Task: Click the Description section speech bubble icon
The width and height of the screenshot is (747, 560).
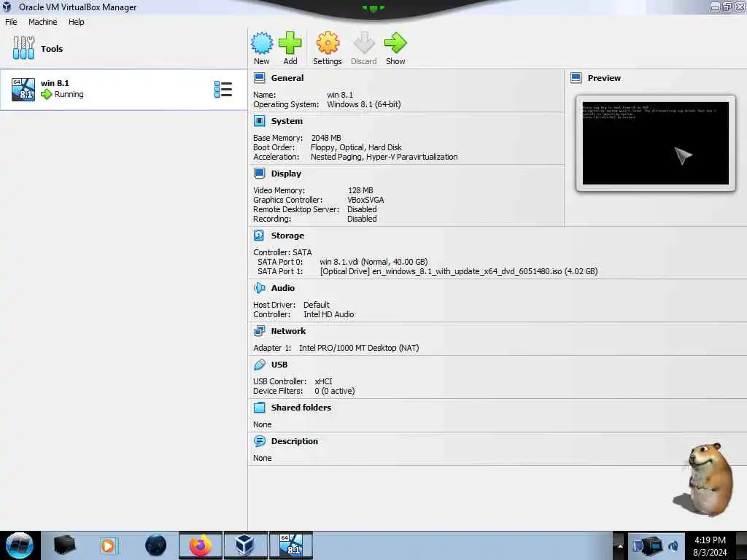Action: 259,441
